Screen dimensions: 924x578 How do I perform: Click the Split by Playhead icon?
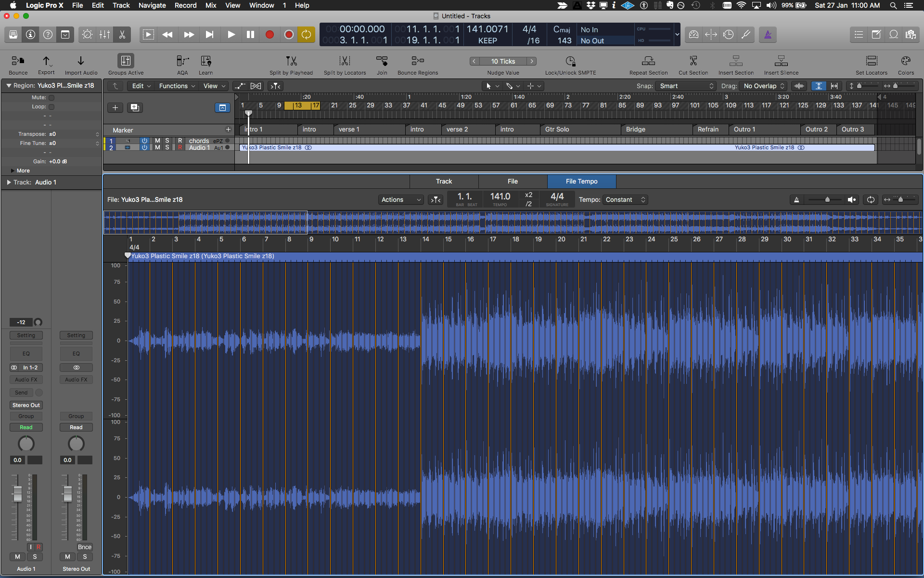pyautogui.click(x=291, y=61)
